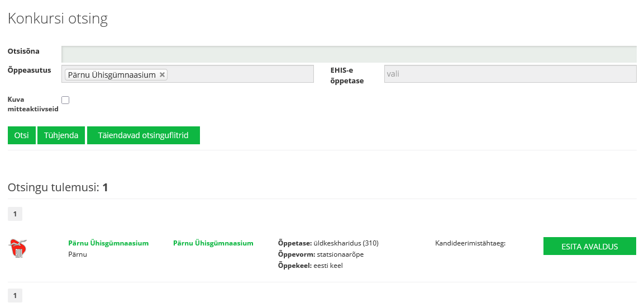Click the Otsisõna field label

[x=23, y=51]
